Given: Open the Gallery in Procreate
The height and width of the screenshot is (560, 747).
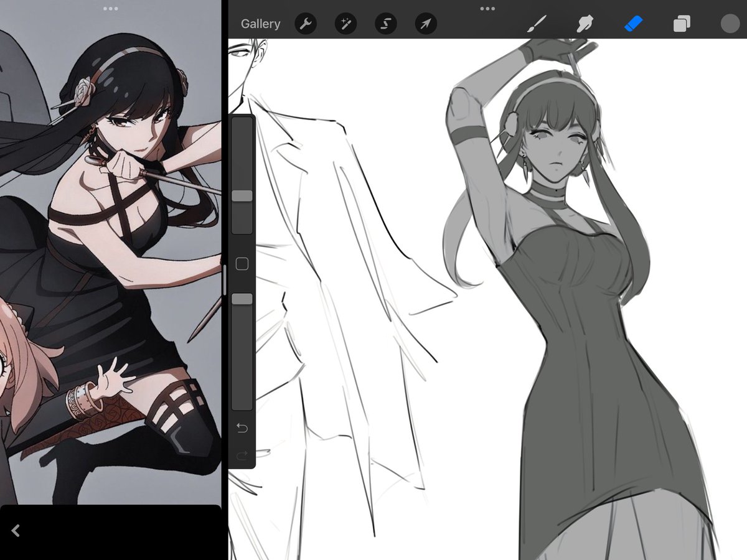Looking at the screenshot, I should (260, 24).
